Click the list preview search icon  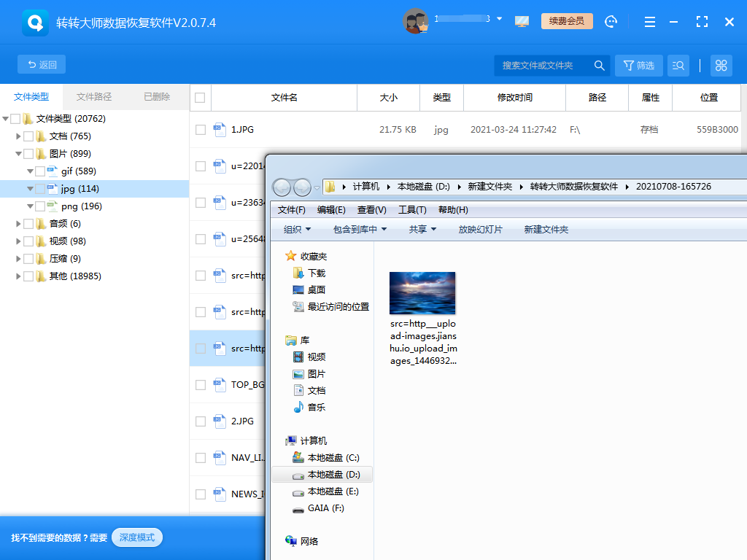tap(678, 66)
